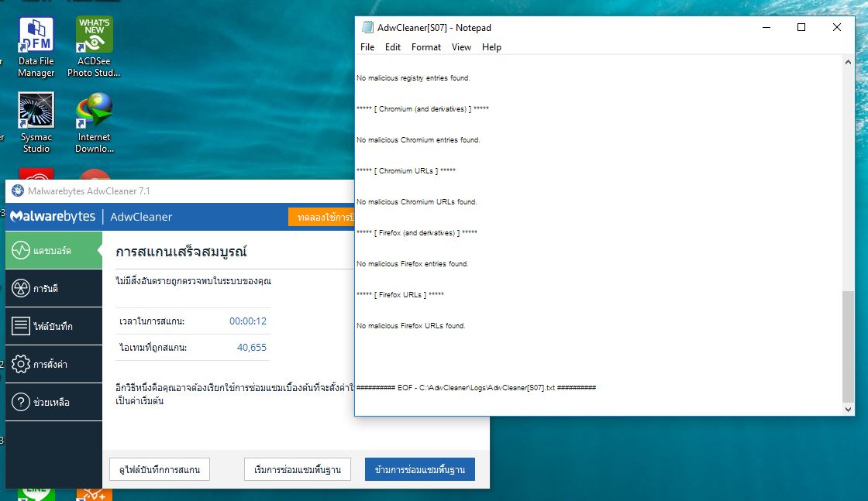Screen dimensions: 868x501
Task: Minimize the Notepad window
Action: point(766,28)
